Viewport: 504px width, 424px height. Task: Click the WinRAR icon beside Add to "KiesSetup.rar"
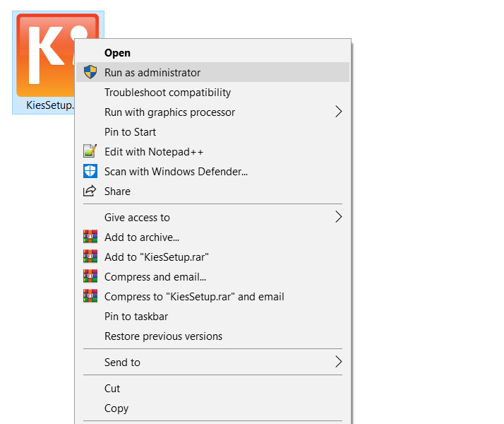tap(90, 257)
